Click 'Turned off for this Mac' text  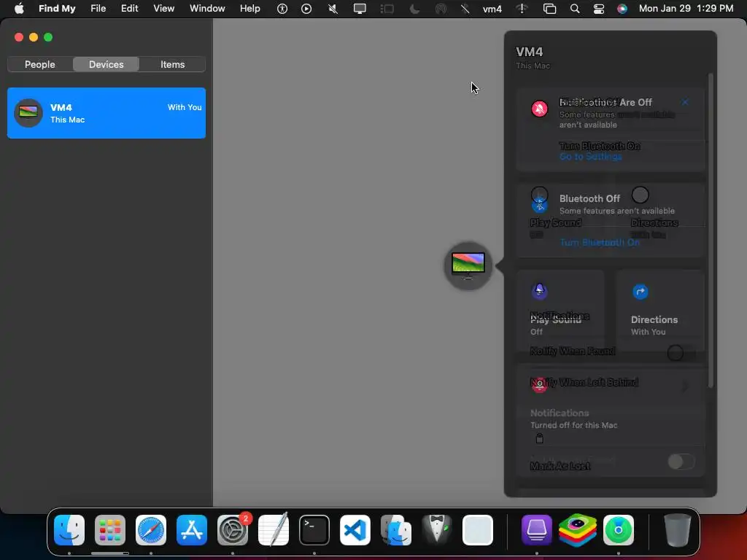tap(574, 425)
